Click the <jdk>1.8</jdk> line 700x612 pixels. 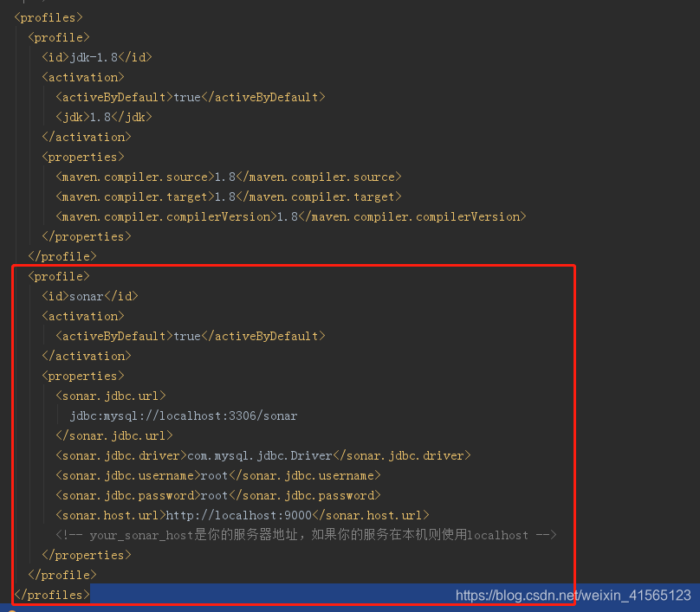tap(104, 118)
